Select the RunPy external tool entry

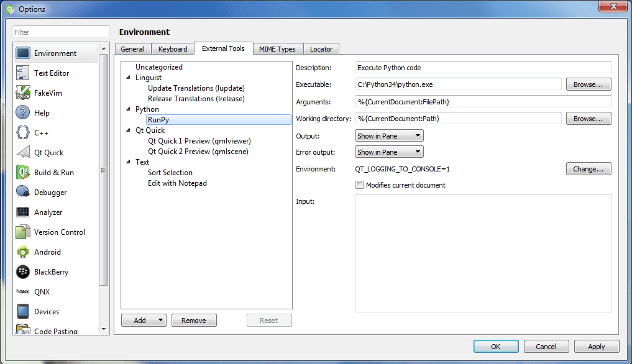click(160, 119)
